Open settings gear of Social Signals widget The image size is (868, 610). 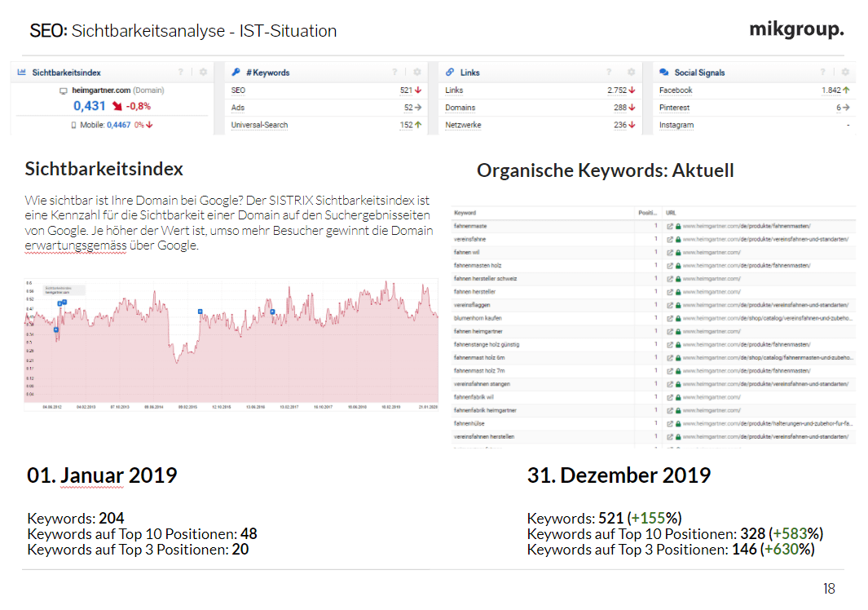(845, 72)
